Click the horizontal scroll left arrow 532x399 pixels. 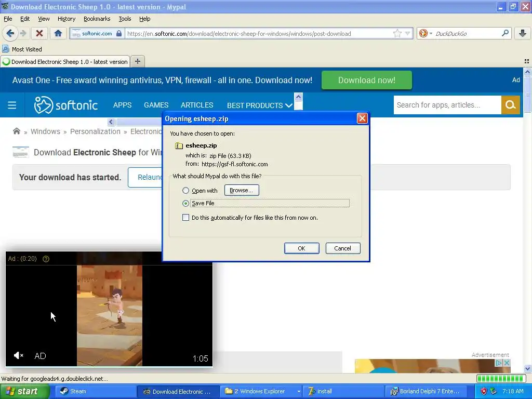tap(111, 122)
